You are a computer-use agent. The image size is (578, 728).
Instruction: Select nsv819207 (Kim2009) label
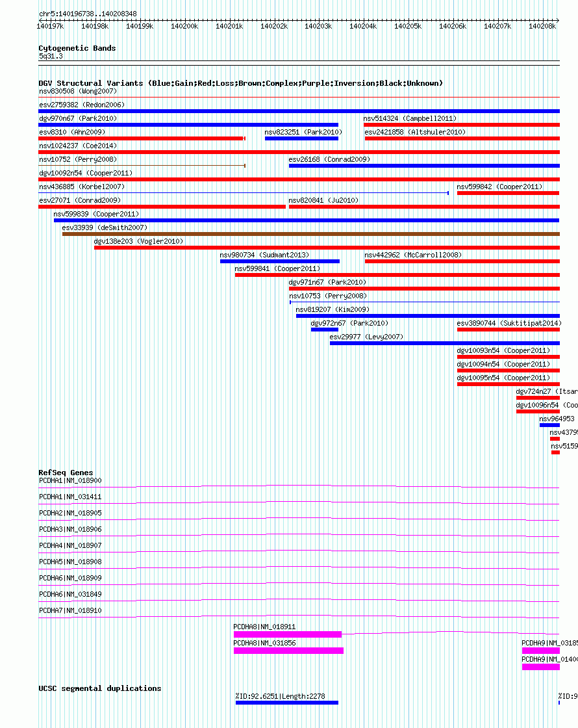pos(333,309)
